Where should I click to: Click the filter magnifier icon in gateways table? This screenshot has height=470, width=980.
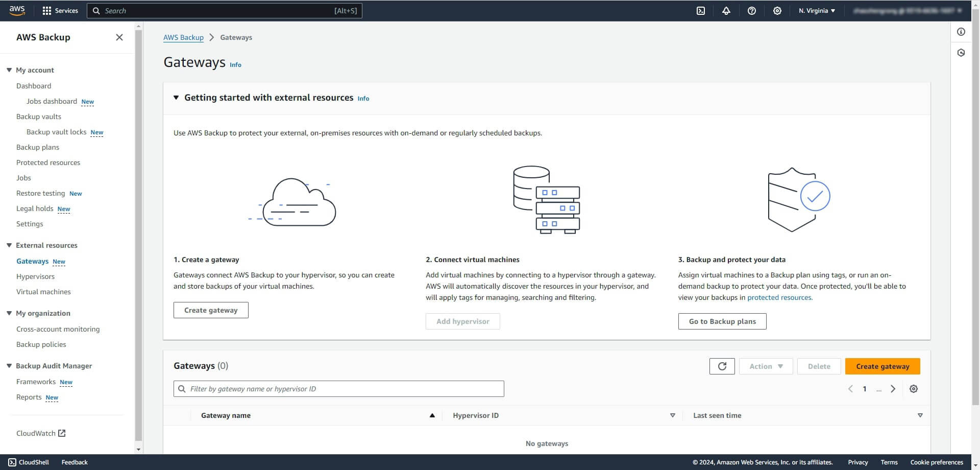click(182, 389)
